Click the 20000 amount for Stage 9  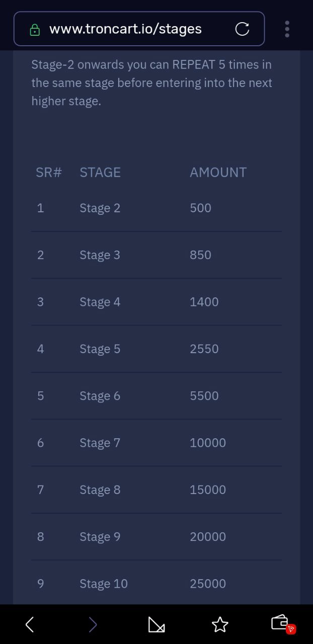[x=208, y=537]
